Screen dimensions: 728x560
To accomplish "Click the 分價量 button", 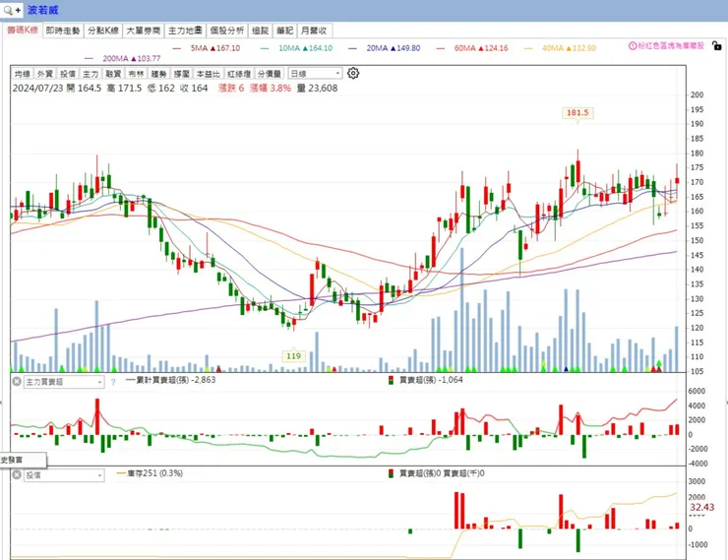I will (269, 74).
